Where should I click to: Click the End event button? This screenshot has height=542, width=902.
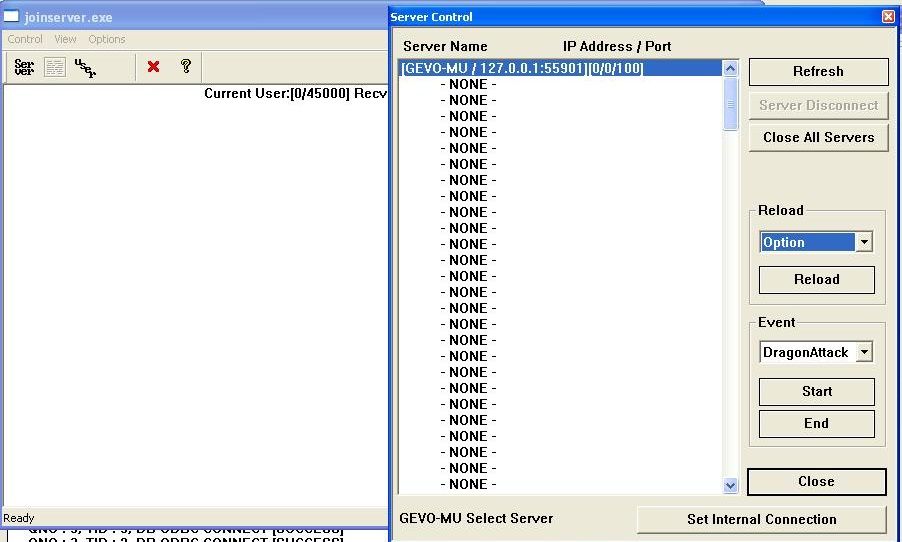(x=816, y=423)
